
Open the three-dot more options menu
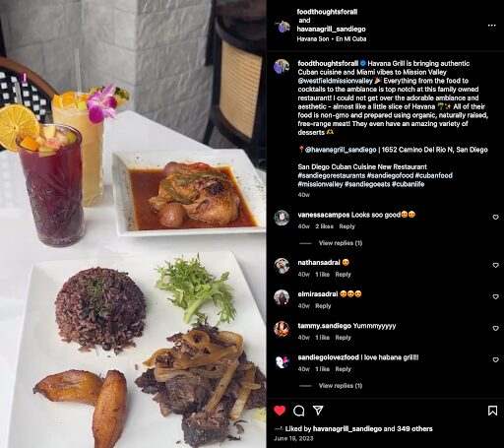tap(491, 26)
